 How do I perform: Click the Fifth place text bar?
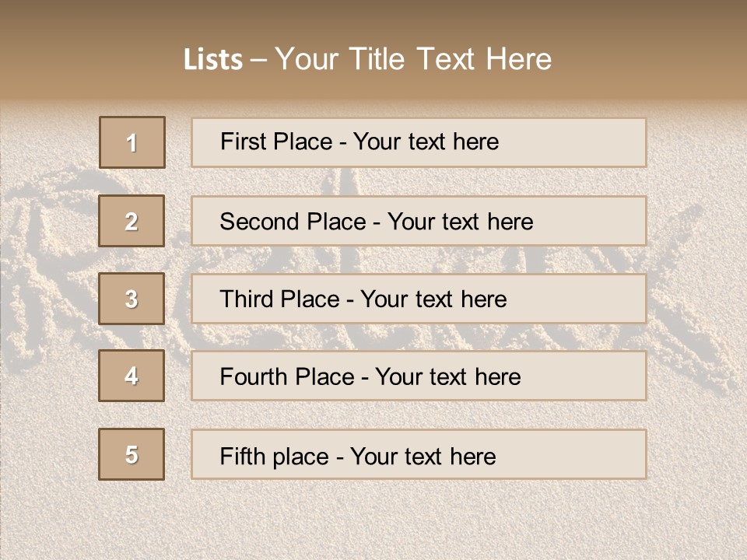419,454
